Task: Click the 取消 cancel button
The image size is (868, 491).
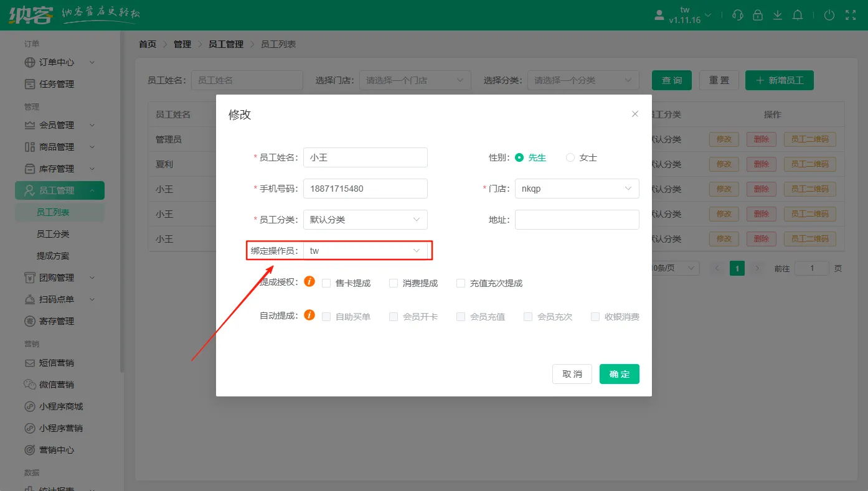Action: point(572,374)
